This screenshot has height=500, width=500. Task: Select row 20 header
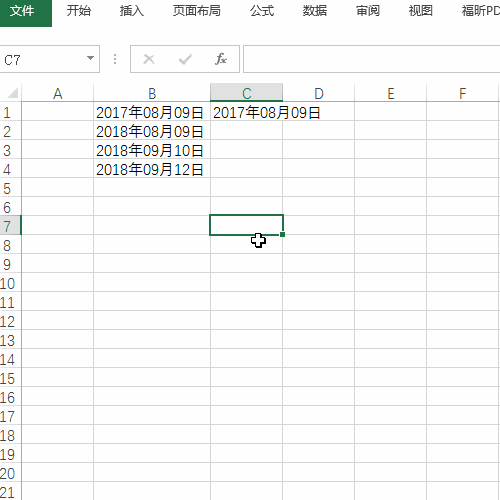pos(10,473)
